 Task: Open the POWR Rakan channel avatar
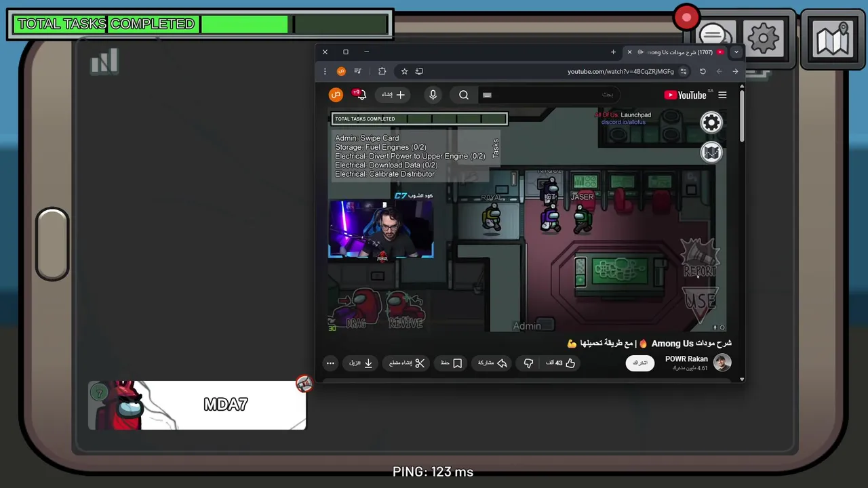[722, 363]
